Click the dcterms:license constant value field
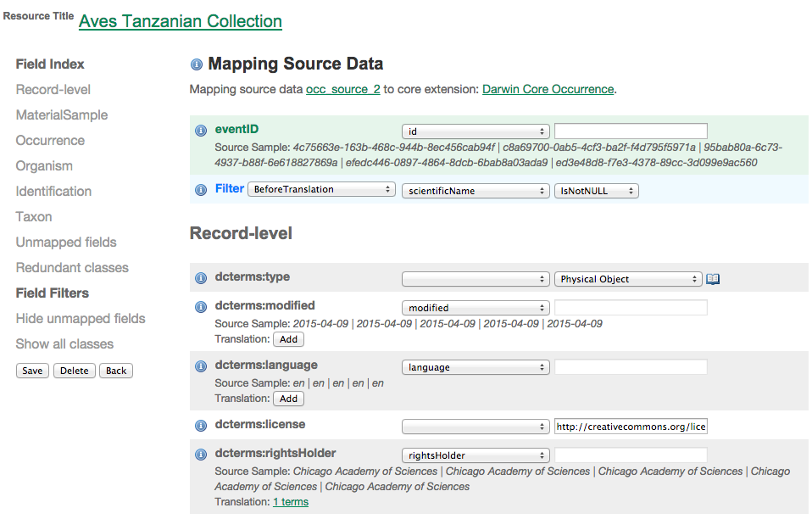This screenshot has width=812, height=519. click(x=631, y=427)
